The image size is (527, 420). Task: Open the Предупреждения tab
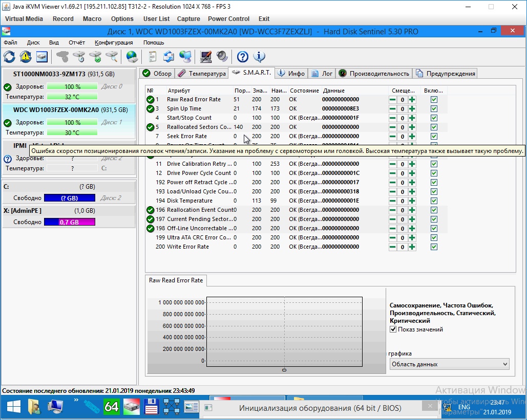pyautogui.click(x=446, y=74)
